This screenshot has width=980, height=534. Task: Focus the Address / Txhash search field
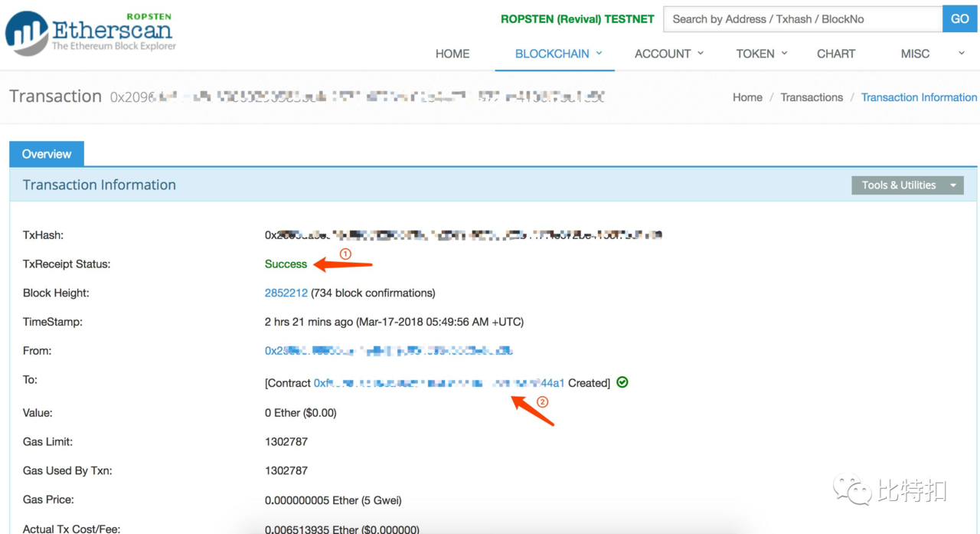802,19
